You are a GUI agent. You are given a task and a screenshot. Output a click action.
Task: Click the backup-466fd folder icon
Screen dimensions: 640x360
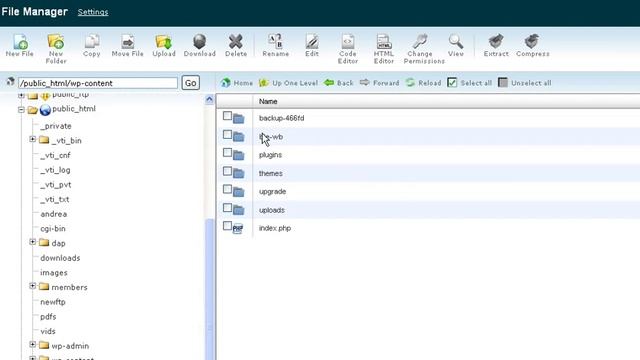[x=238, y=119]
